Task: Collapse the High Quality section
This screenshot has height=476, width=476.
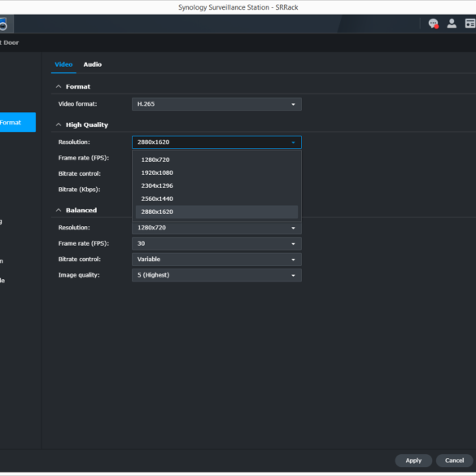Action: 59,124
